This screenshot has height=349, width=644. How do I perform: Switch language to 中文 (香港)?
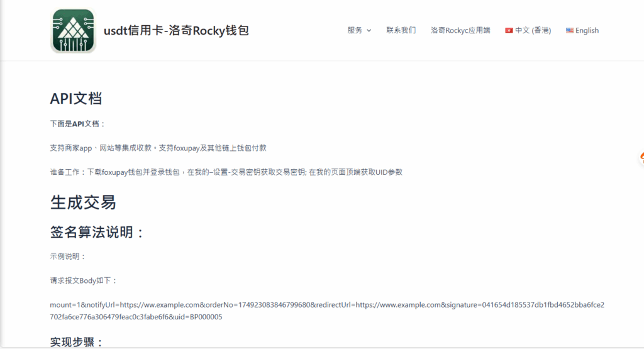[x=528, y=30]
